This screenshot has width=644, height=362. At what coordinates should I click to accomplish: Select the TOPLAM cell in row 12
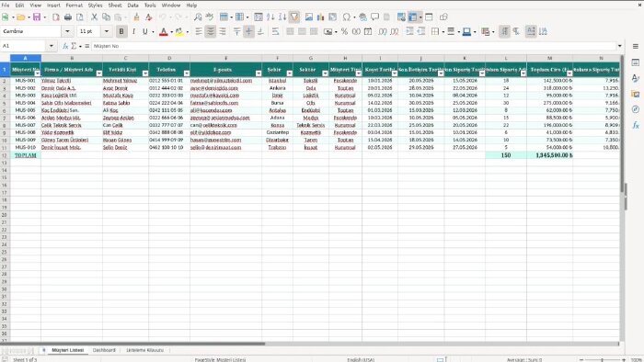(x=26, y=155)
